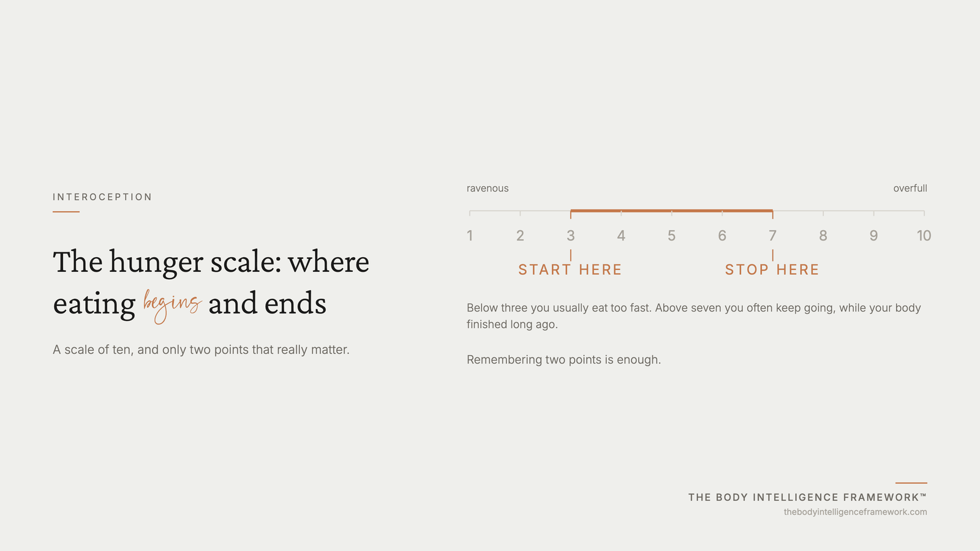980x551 pixels.
Task: Select number 7 on the hunger scale
Action: 772,236
